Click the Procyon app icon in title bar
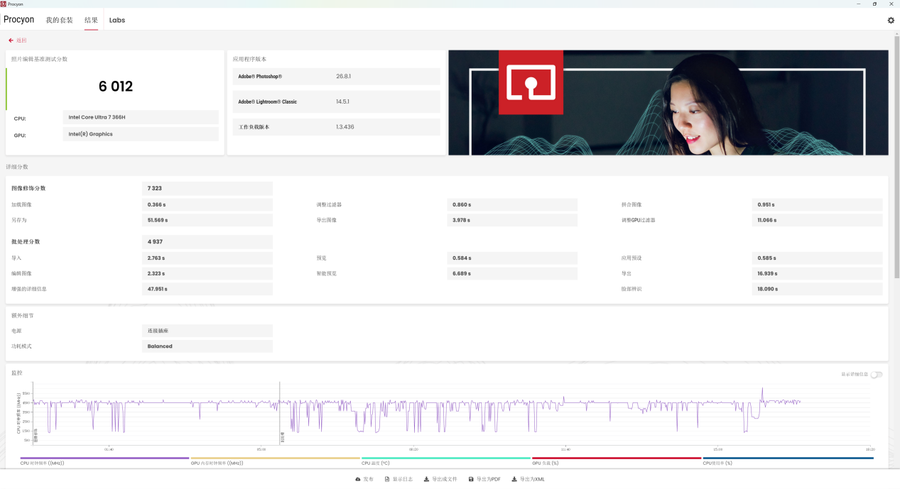Image resolution: width=900 pixels, height=489 pixels. point(3,3)
